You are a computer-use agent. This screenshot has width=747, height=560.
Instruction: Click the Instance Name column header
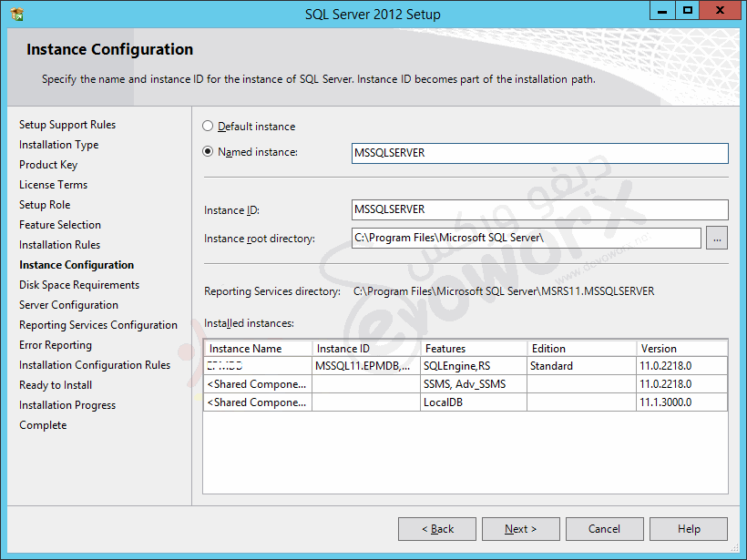(x=244, y=348)
